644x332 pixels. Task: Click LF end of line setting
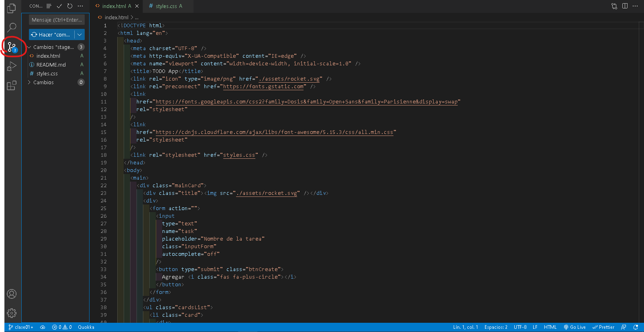(x=535, y=327)
